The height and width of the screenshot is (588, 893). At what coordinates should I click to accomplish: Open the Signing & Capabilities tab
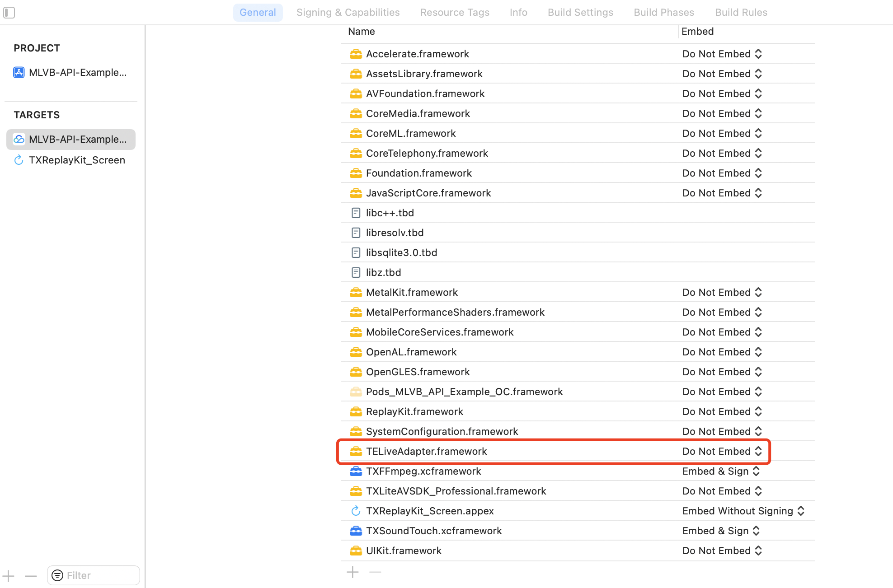(348, 12)
